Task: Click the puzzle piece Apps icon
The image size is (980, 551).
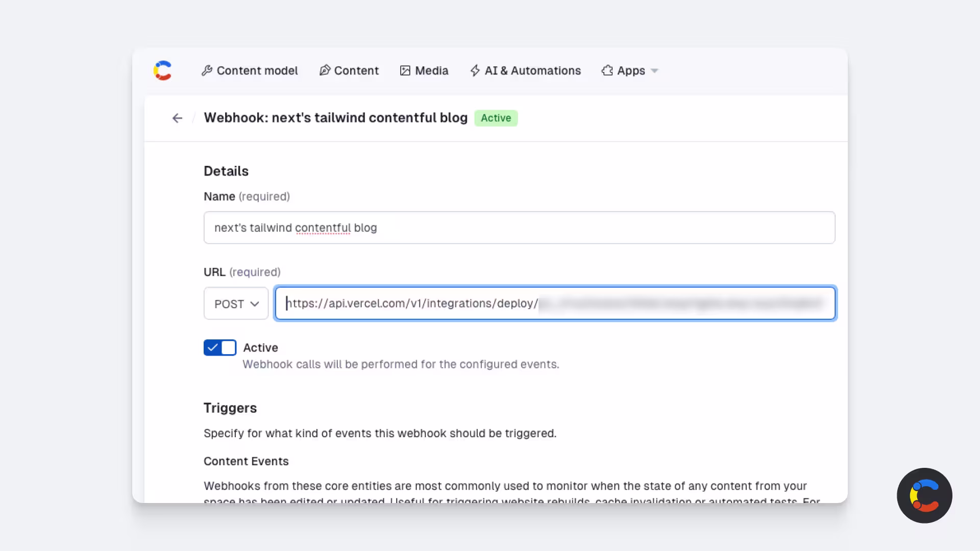Action: (607, 70)
